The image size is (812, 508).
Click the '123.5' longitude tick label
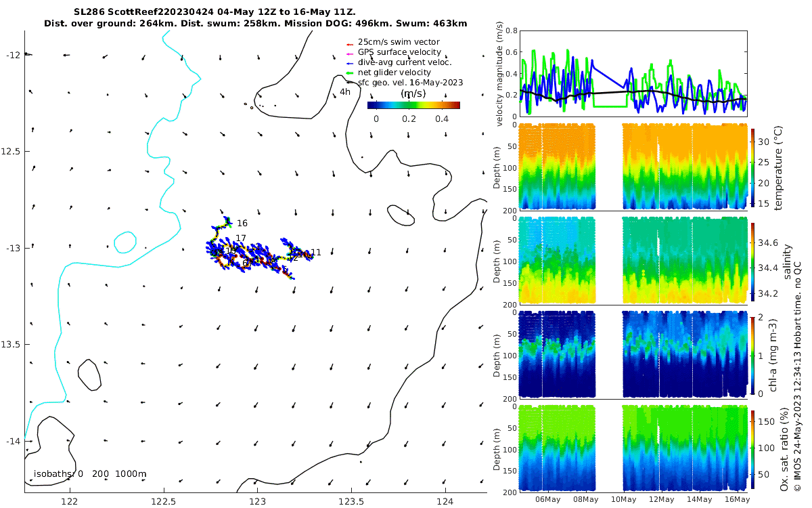pos(351,502)
